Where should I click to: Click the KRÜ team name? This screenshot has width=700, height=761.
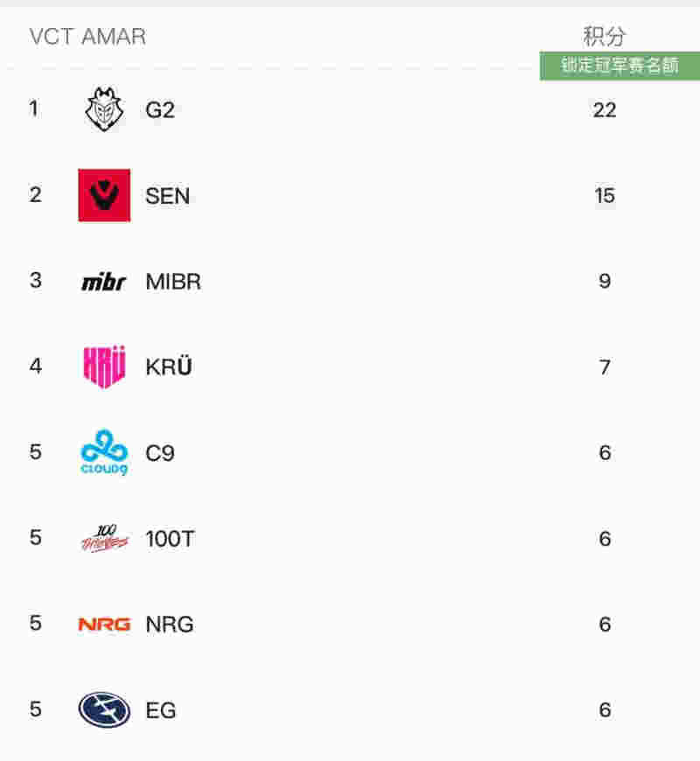coord(169,367)
